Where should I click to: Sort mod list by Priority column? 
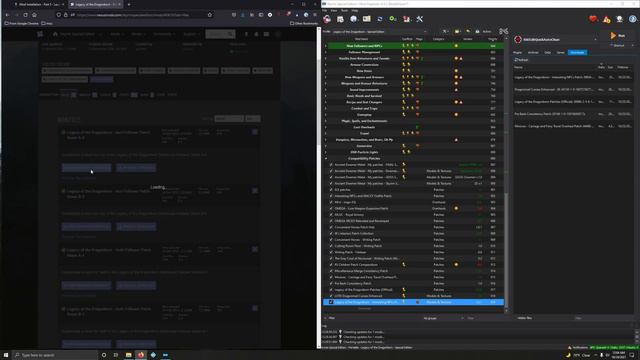click(x=493, y=39)
